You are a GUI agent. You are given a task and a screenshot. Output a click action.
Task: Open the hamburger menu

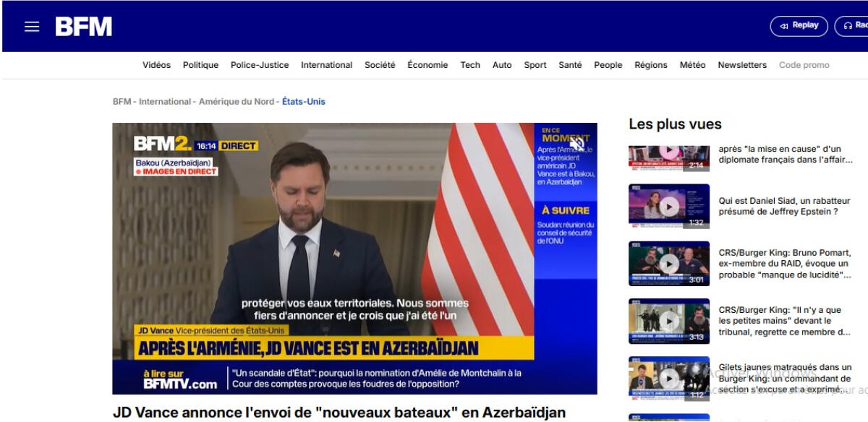[x=32, y=27]
